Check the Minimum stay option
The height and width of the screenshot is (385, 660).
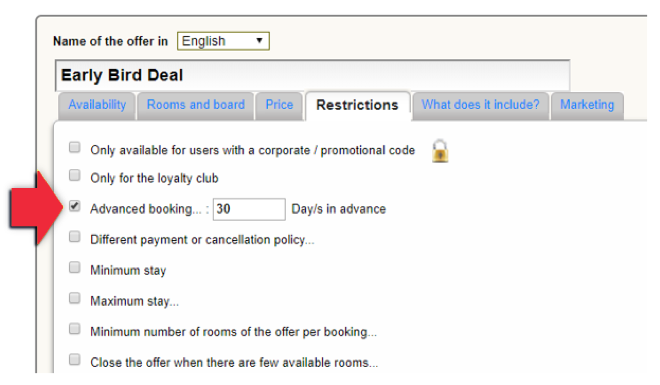[x=75, y=267]
